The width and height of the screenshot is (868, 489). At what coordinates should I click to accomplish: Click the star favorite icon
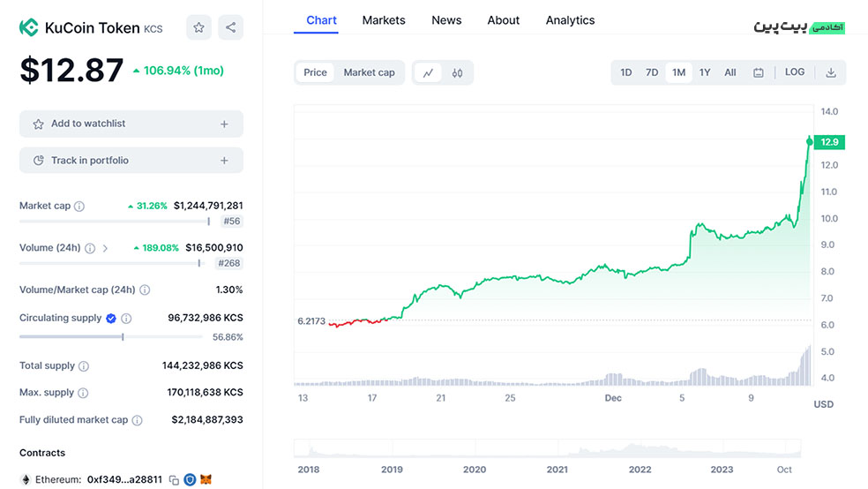coord(198,27)
